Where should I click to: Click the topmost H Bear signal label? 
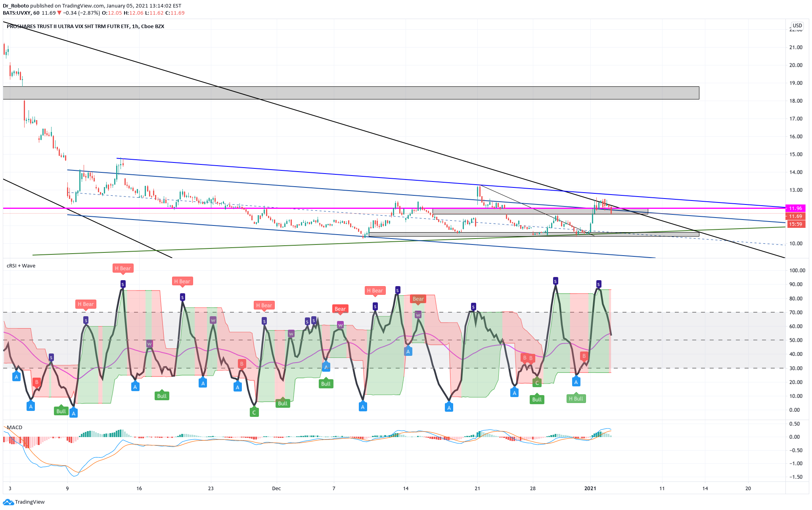(x=123, y=268)
